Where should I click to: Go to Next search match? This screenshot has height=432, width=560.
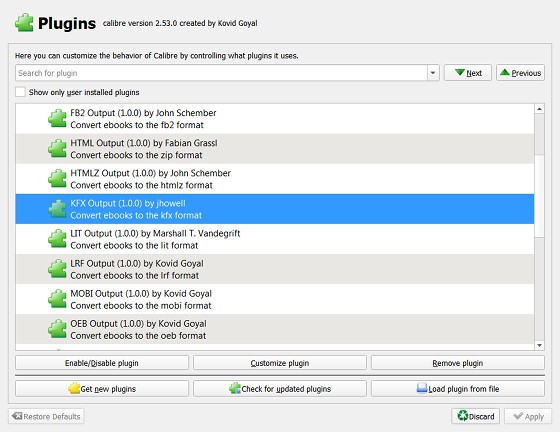point(468,73)
